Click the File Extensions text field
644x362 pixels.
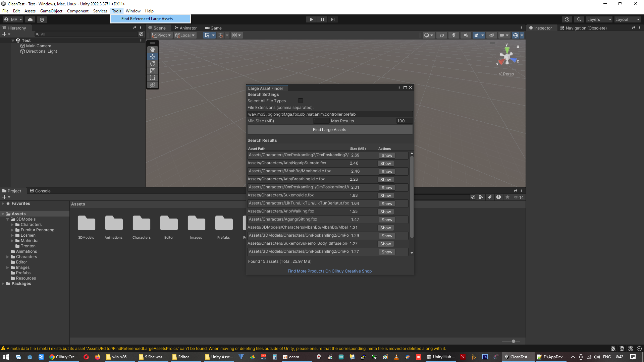point(330,114)
